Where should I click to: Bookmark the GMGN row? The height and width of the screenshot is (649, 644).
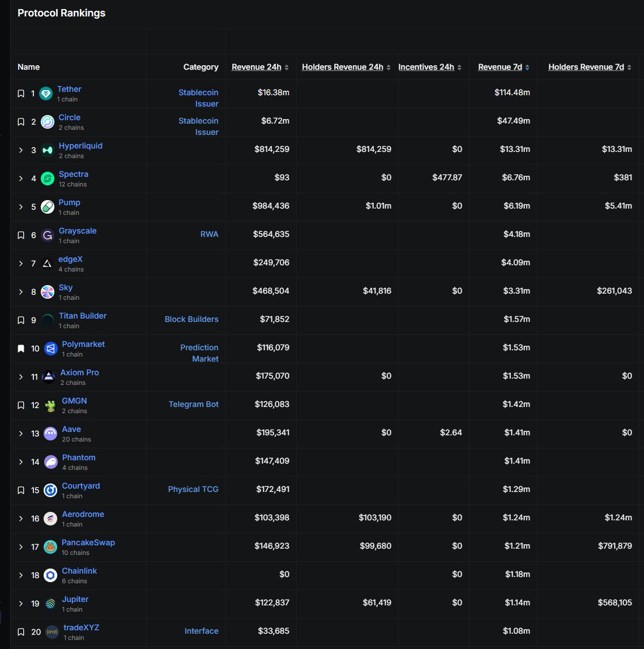21,405
